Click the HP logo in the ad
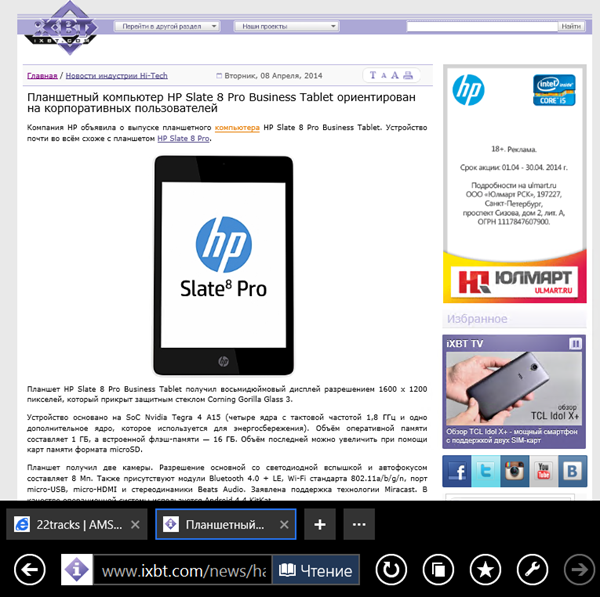The image size is (600, 597). click(x=468, y=90)
